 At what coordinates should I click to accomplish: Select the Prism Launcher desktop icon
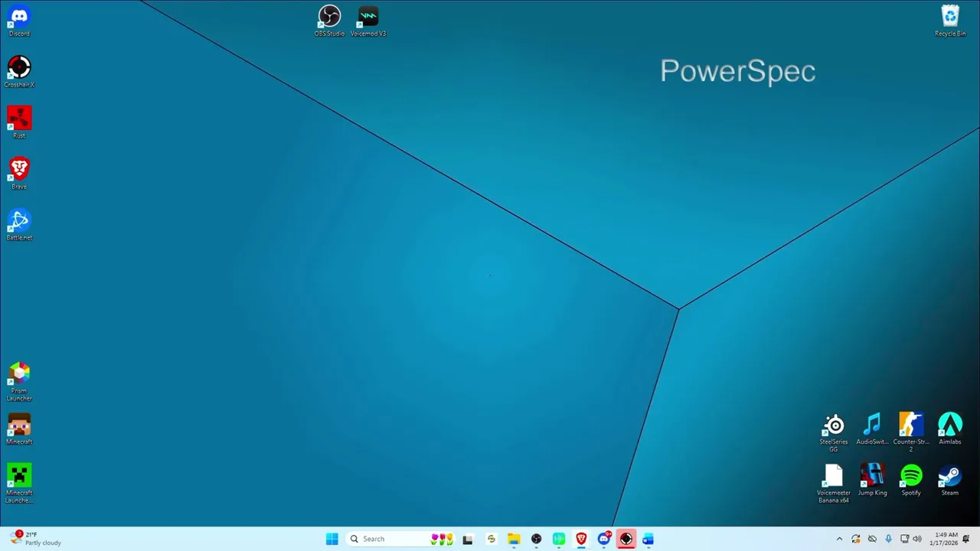(x=19, y=382)
